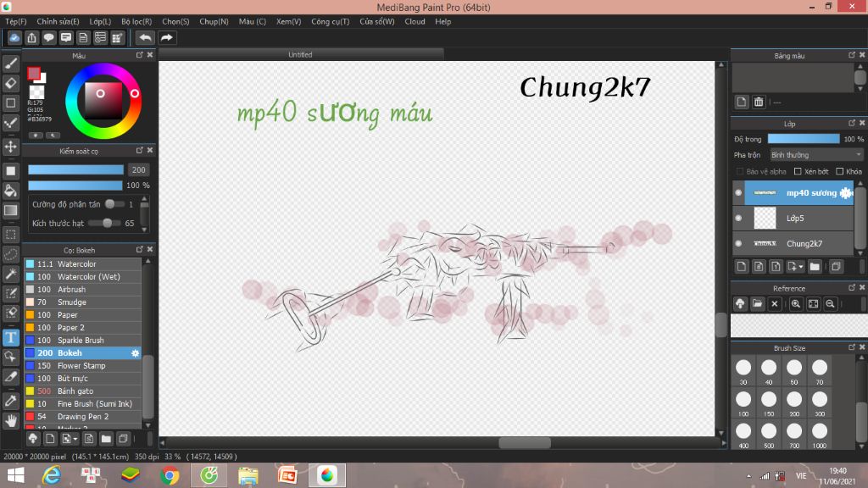Open the Tệp(F) menu
This screenshot has width=868, height=488.
click(16, 21)
